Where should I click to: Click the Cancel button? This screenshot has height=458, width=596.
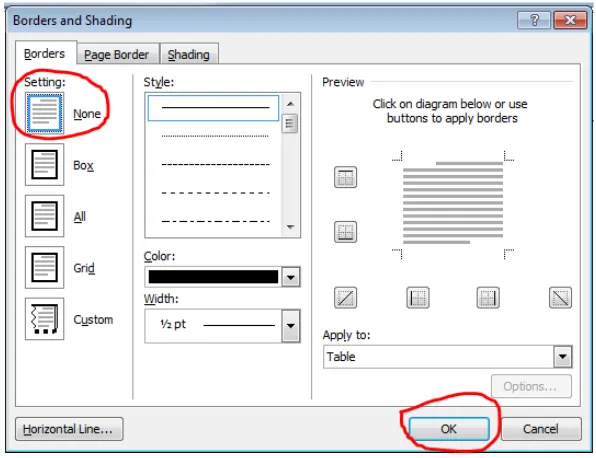coord(541,429)
